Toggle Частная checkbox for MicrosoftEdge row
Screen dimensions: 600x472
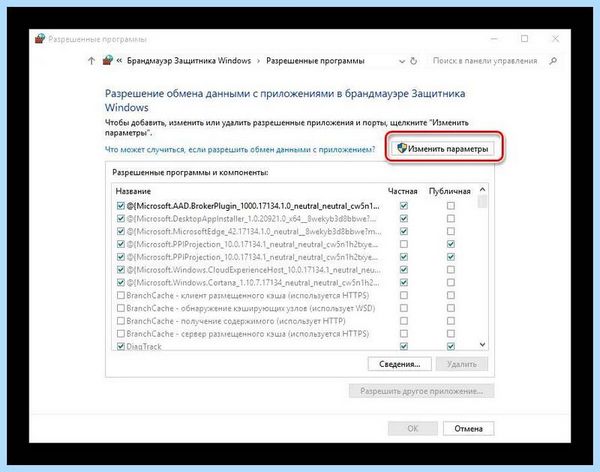(x=404, y=231)
